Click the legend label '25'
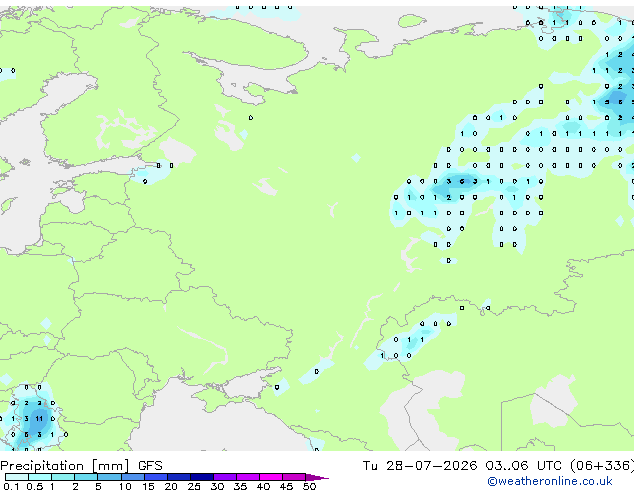 coord(194,486)
